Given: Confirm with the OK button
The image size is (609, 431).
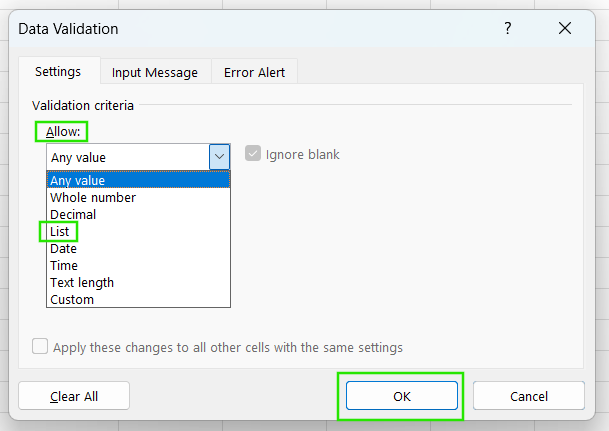Looking at the screenshot, I should (401, 396).
